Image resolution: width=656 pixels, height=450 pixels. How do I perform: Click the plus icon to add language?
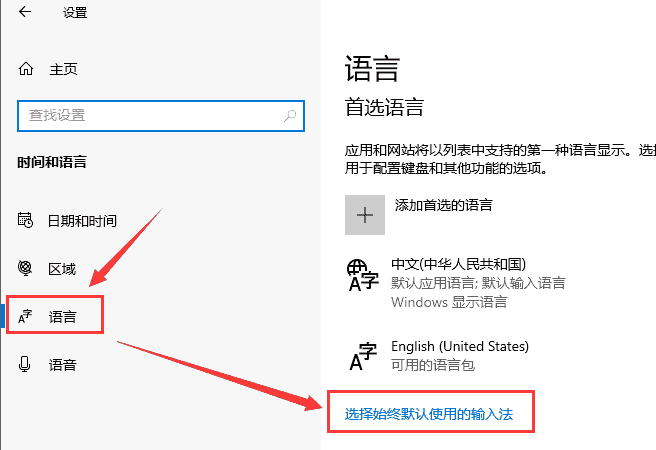coord(365,215)
